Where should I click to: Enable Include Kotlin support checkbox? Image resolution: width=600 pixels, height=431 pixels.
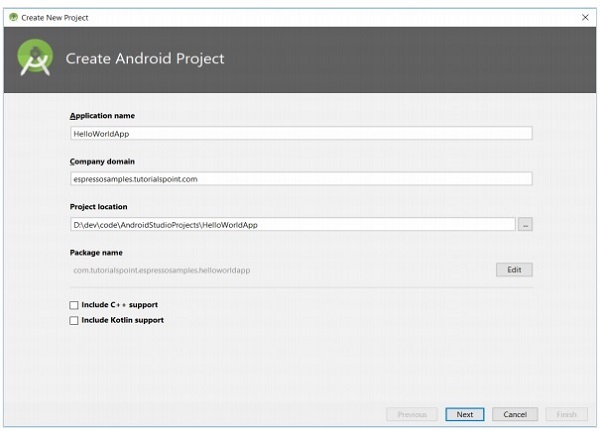click(74, 321)
